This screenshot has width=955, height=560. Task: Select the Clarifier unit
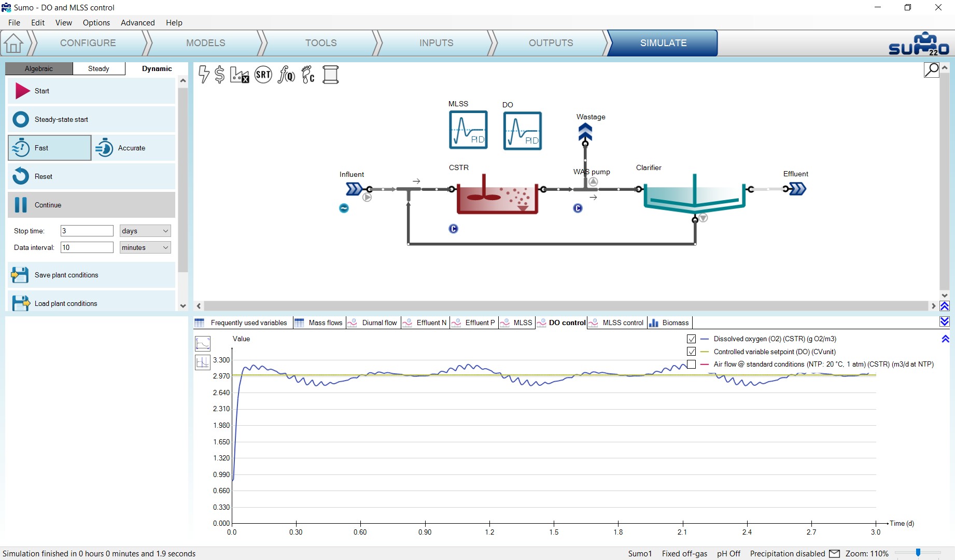click(695, 194)
